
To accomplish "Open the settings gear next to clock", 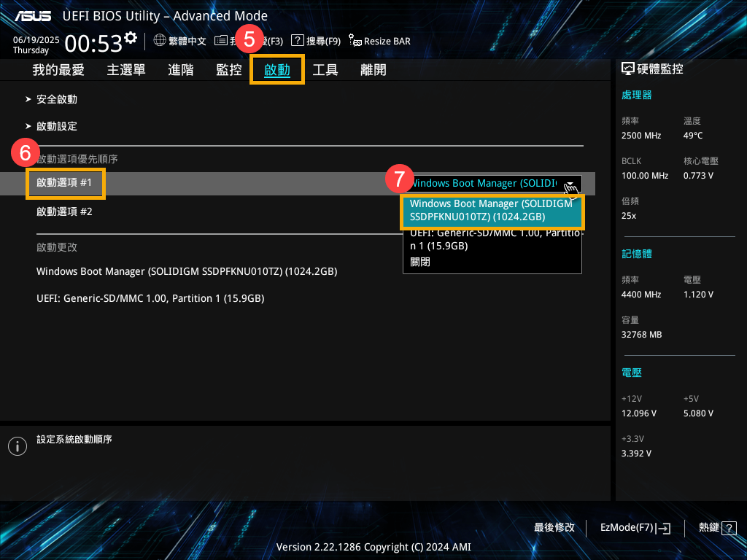I will (130, 38).
